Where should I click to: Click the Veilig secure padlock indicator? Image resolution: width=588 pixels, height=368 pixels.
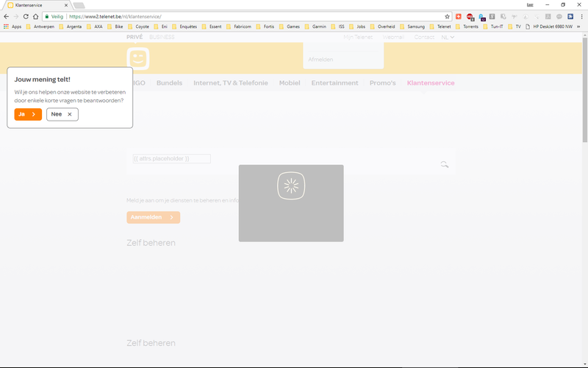pyautogui.click(x=53, y=16)
